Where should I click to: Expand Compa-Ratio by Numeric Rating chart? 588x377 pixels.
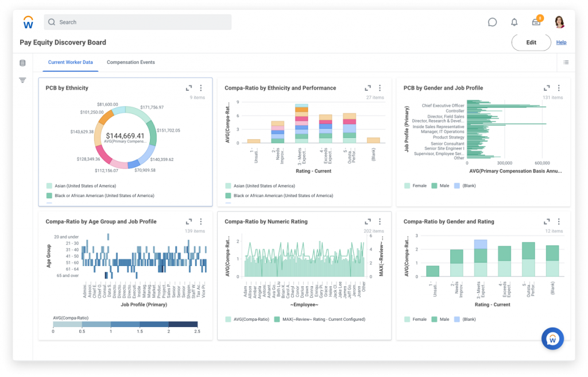368,221
